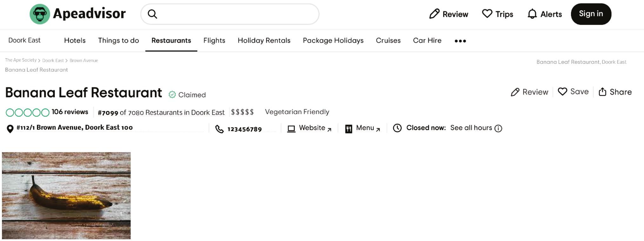Open the Things to do tab
This screenshot has width=644, height=241.
tap(118, 41)
